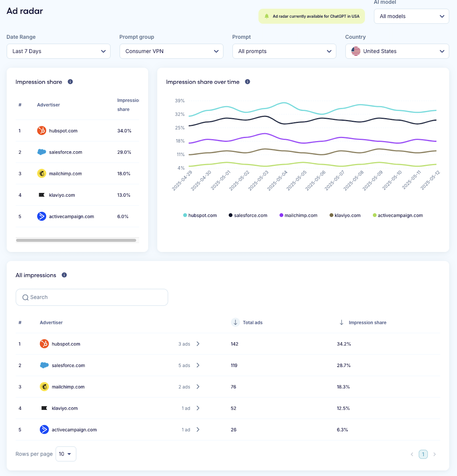This screenshot has width=457, height=476.
Task: Click the 52 total ads value for klaviyo.com
Action: [x=234, y=408]
